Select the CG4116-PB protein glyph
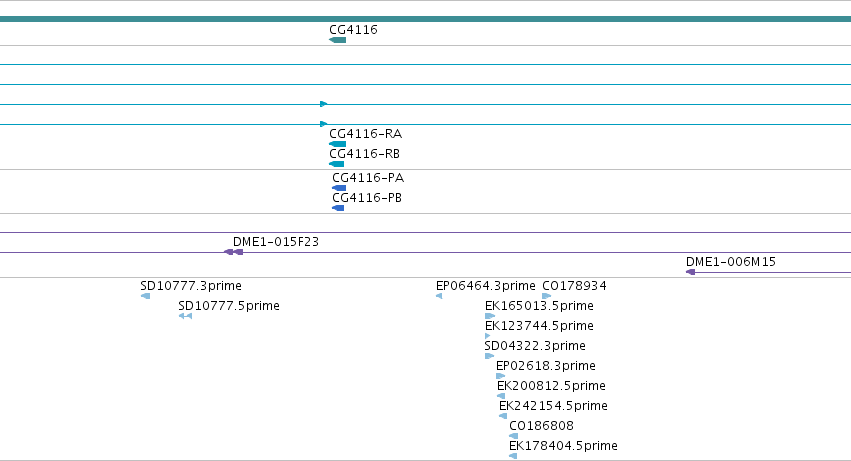This screenshot has height=461, width=851. tap(338, 208)
